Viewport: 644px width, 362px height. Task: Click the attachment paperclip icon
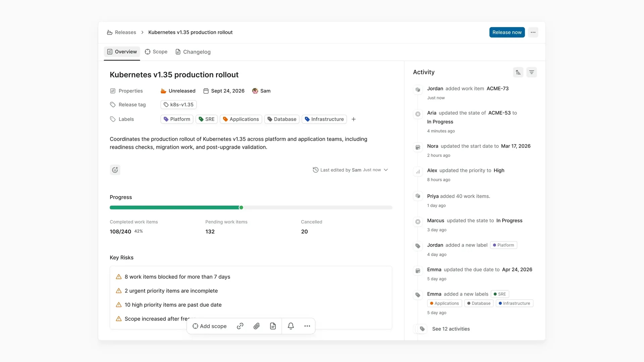click(257, 326)
